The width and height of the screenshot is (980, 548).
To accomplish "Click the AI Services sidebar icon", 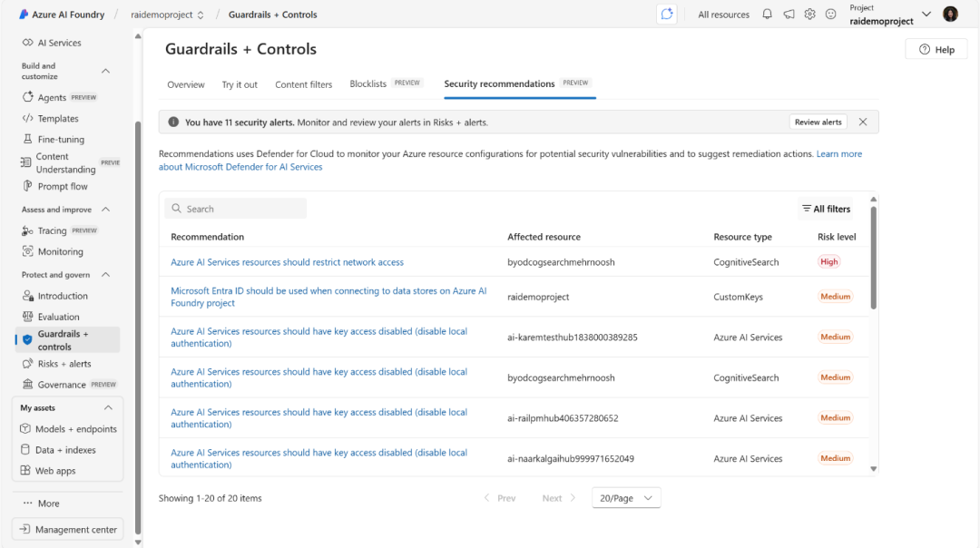I will click(27, 43).
